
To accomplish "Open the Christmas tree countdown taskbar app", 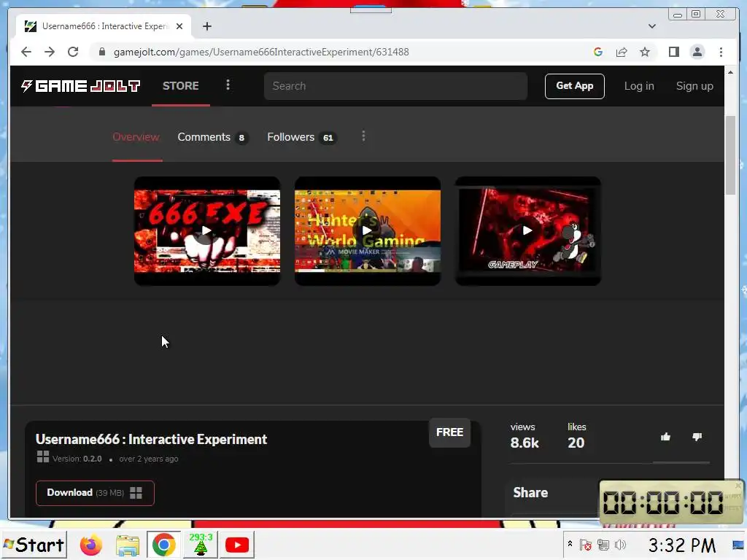I will 201,545.
